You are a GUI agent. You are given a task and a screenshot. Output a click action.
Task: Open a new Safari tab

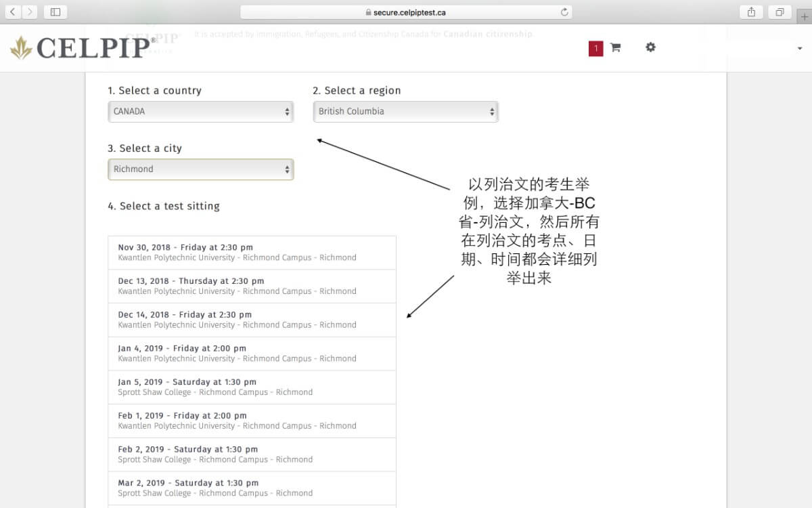(x=805, y=16)
